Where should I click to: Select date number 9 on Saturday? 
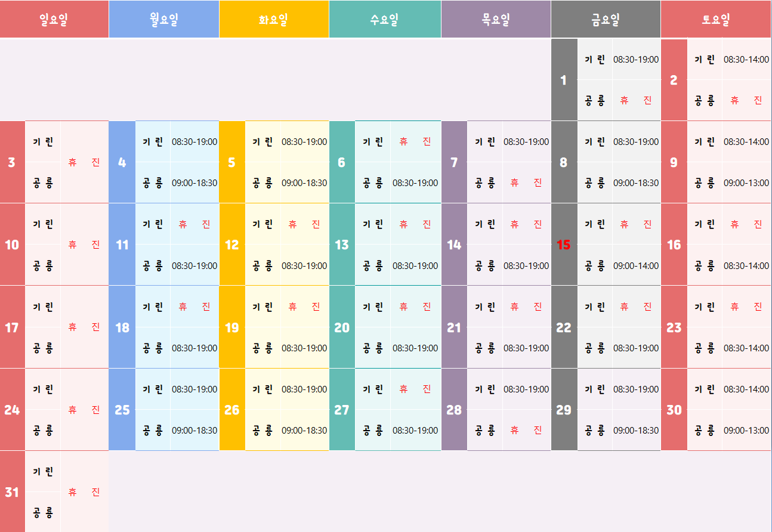click(x=674, y=162)
